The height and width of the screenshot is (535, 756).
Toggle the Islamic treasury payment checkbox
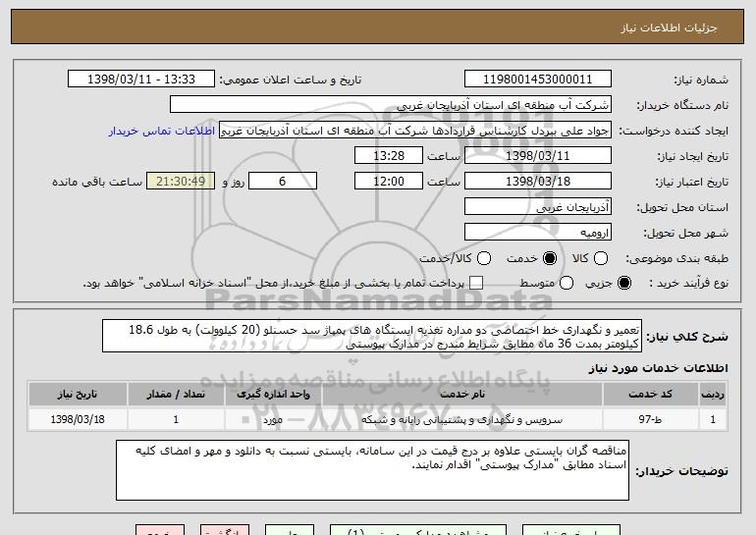476,284
